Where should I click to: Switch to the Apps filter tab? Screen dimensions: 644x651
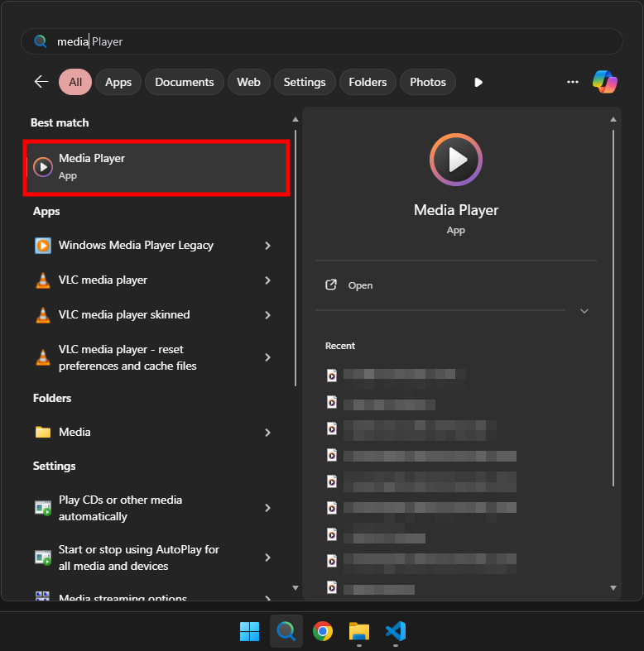[x=118, y=82]
